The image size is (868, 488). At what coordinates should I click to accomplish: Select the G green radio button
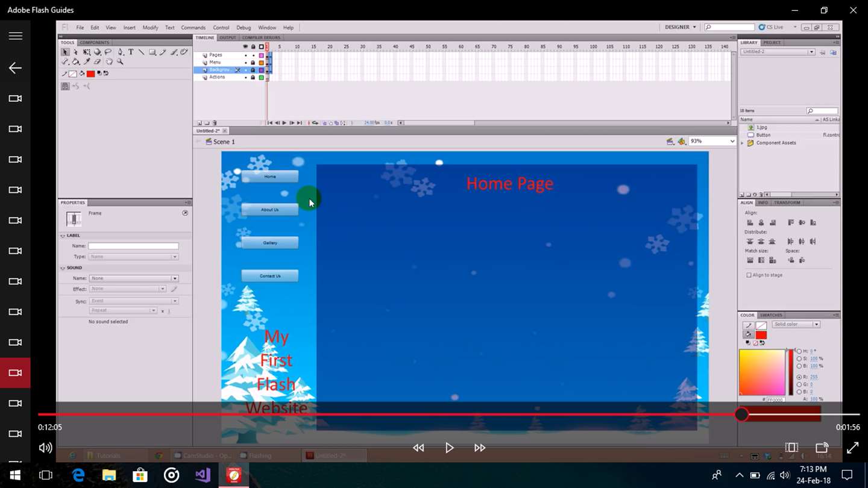point(799,384)
